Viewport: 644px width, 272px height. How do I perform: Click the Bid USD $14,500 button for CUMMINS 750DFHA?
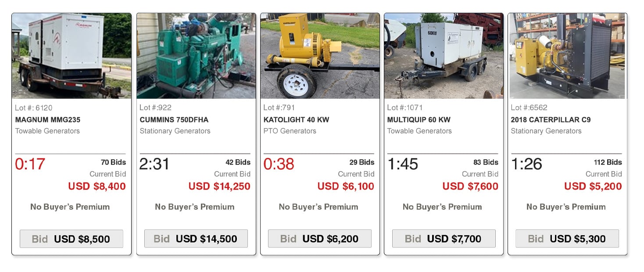pyautogui.click(x=196, y=239)
